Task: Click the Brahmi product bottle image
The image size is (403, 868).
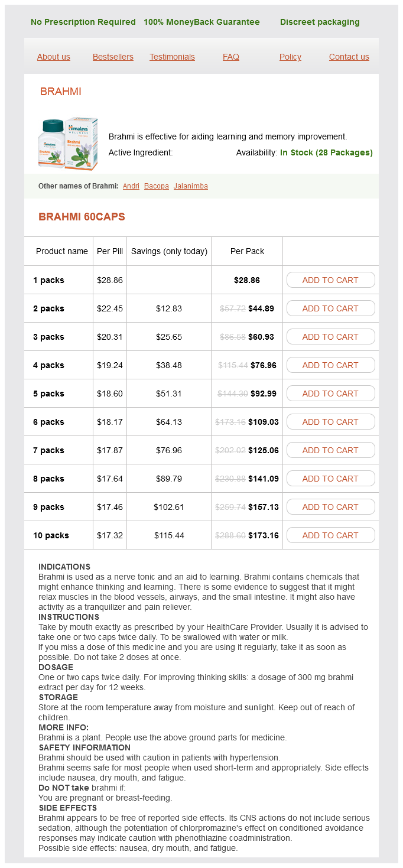Action: click(67, 144)
